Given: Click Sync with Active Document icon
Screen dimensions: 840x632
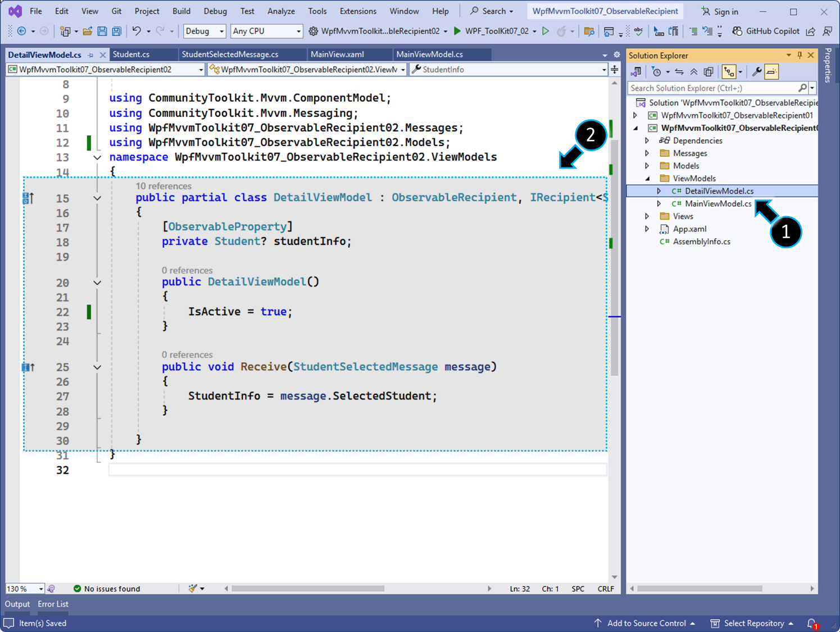Looking at the screenshot, I should 679,72.
